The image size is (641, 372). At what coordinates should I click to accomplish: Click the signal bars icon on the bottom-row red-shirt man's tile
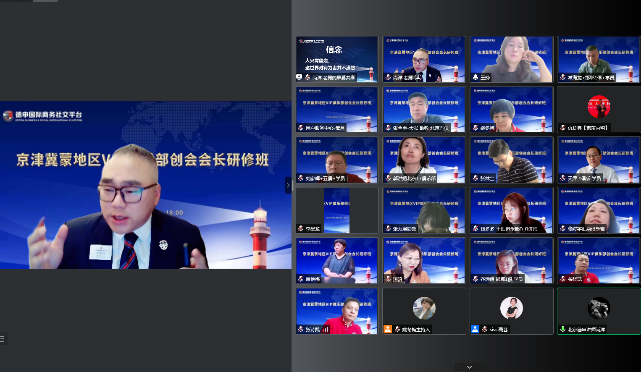tap(326, 329)
